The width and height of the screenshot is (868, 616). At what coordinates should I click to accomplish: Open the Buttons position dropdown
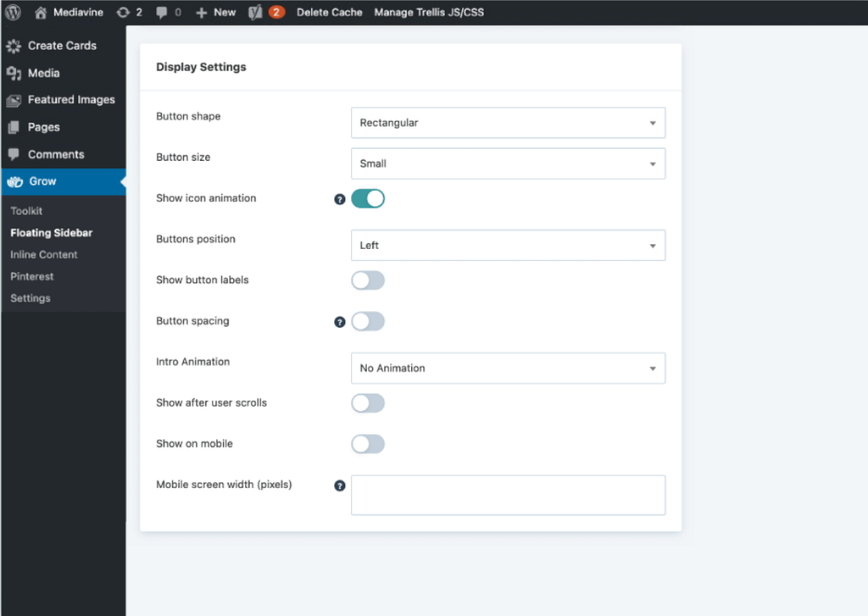tap(509, 246)
